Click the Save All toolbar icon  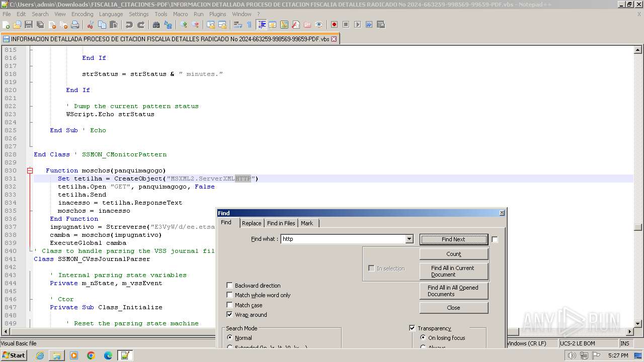(x=41, y=25)
